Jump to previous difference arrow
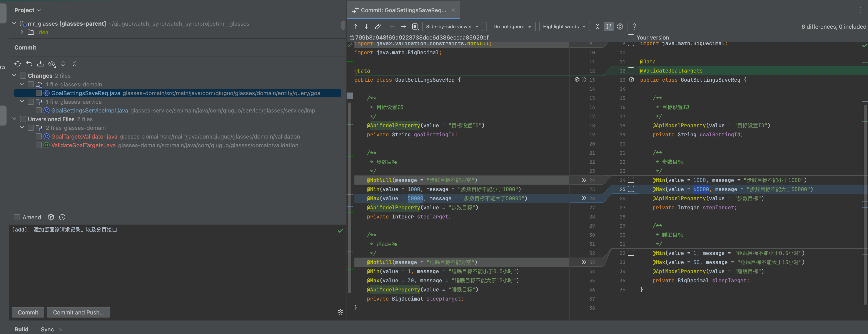Image resolution: width=868 pixels, height=334 pixels. pos(355,26)
